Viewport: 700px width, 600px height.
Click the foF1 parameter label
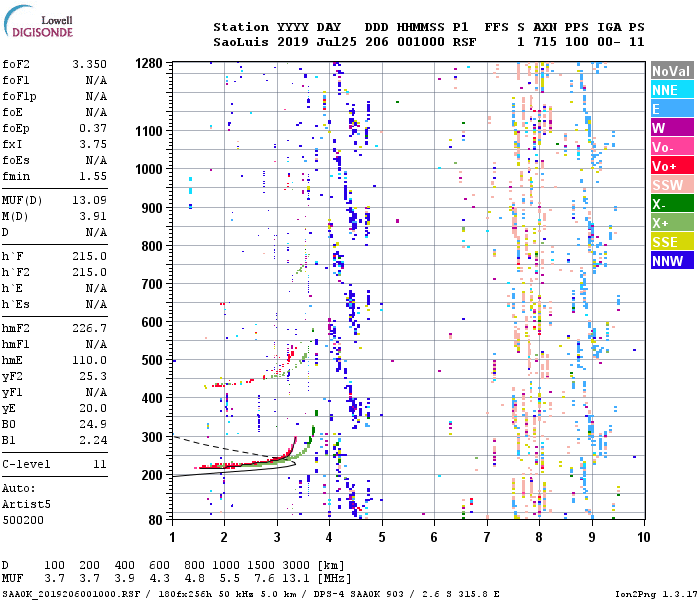(16, 80)
